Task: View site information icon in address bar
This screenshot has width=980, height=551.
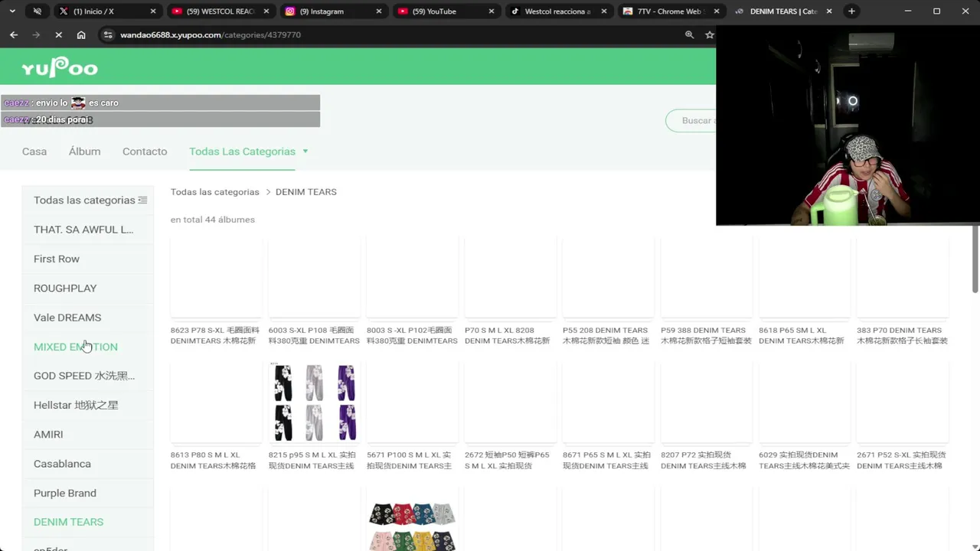Action: (x=108, y=35)
